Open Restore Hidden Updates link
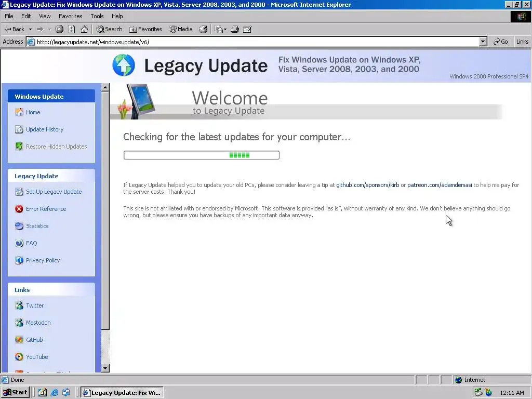Screen dimensions: 532x399 56,147
